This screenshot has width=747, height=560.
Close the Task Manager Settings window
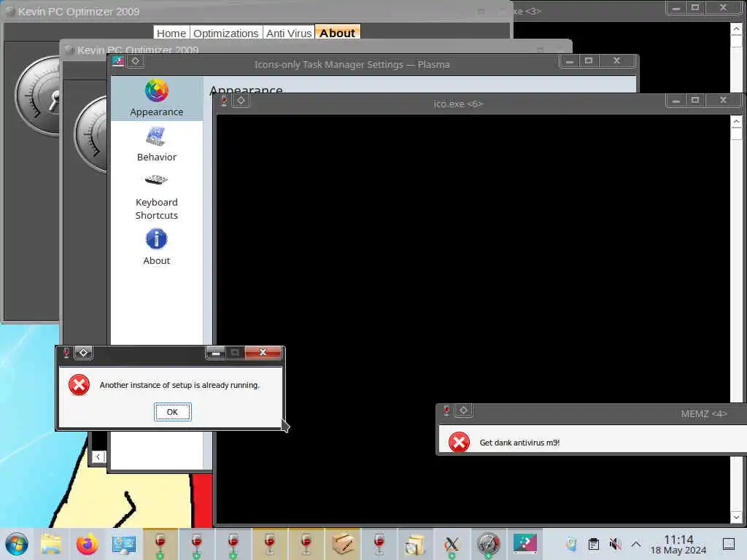coord(617,61)
